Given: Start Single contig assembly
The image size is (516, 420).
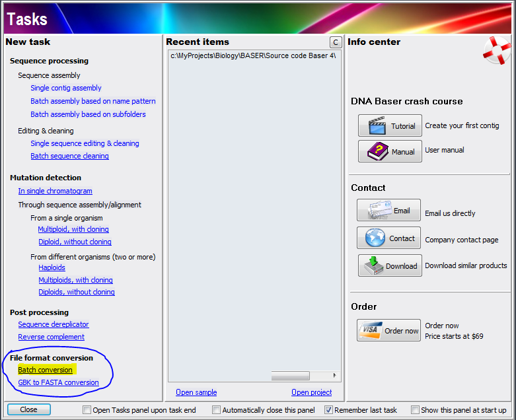Looking at the screenshot, I should pos(66,88).
